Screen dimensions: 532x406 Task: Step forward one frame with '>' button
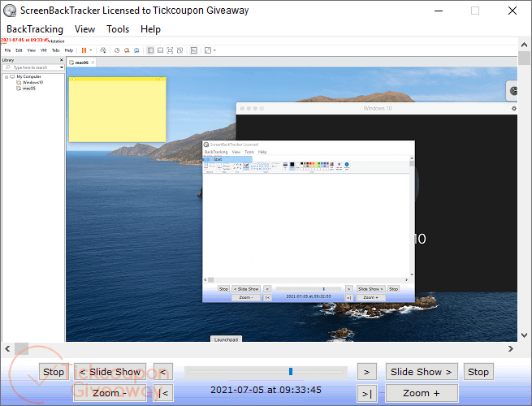[367, 372]
